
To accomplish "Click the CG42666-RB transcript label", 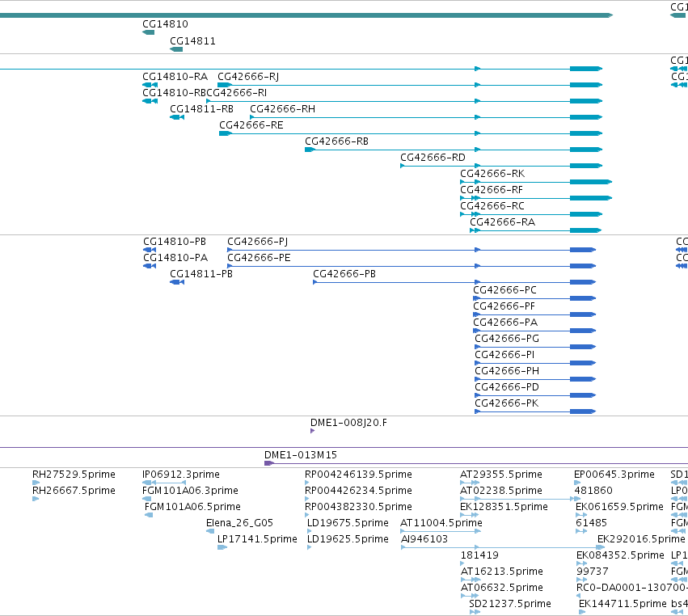I will point(337,141).
